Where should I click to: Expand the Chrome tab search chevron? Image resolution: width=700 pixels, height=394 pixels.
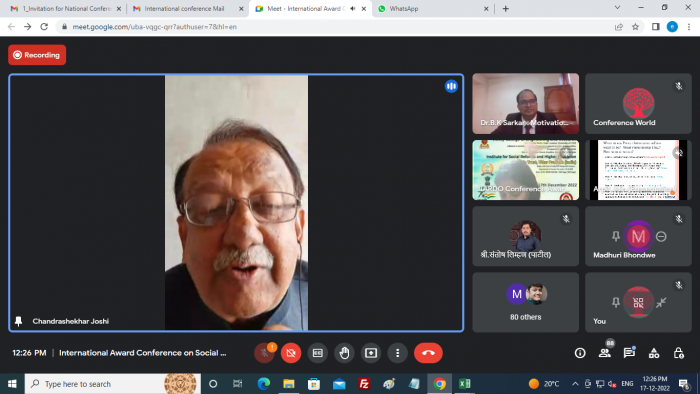click(617, 8)
